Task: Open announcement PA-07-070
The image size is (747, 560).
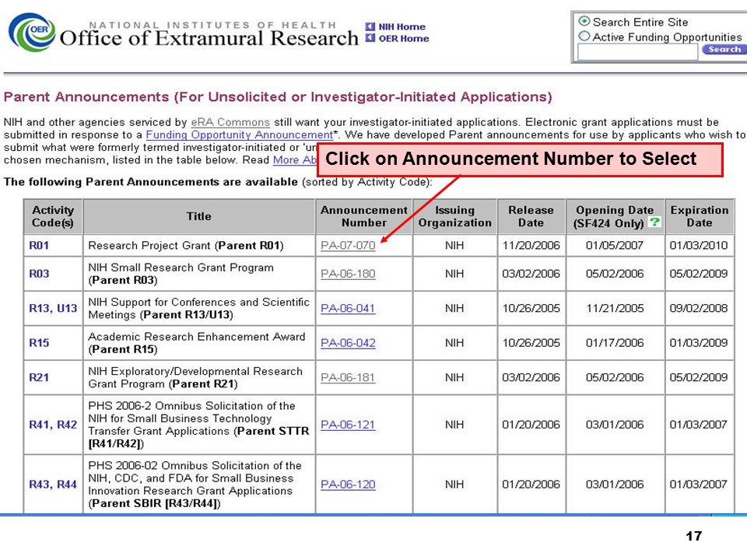Action: click(348, 245)
